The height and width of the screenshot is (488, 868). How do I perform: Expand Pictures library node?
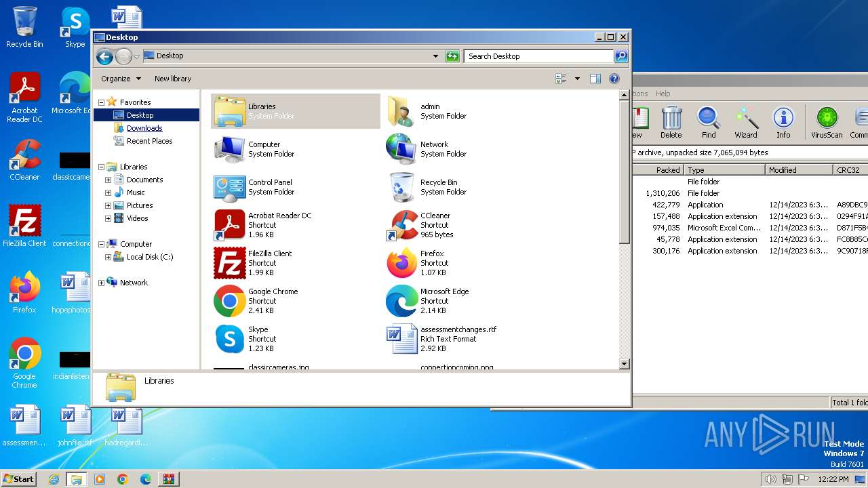(x=108, y=205)
